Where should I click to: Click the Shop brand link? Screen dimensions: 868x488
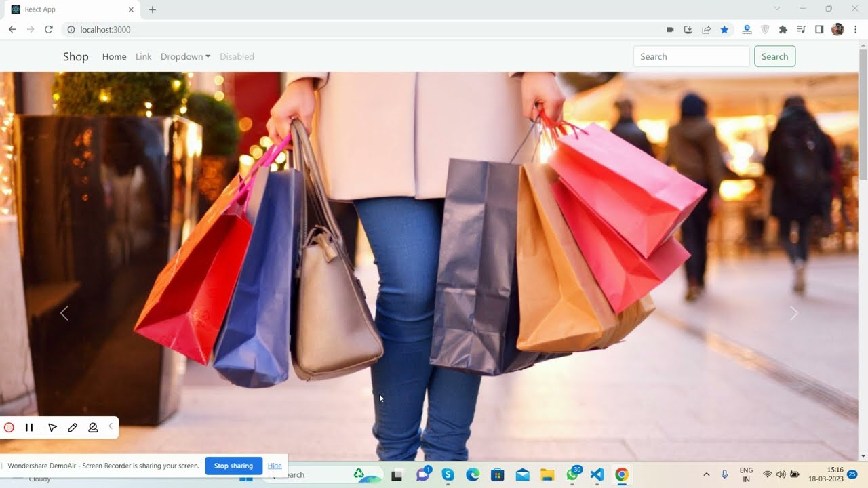(x=76, y=56)
